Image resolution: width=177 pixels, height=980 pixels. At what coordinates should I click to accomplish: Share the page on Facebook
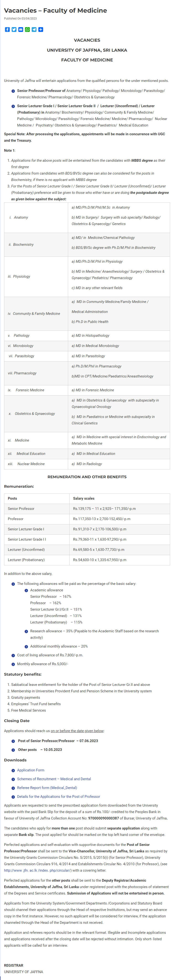[7, 30]
